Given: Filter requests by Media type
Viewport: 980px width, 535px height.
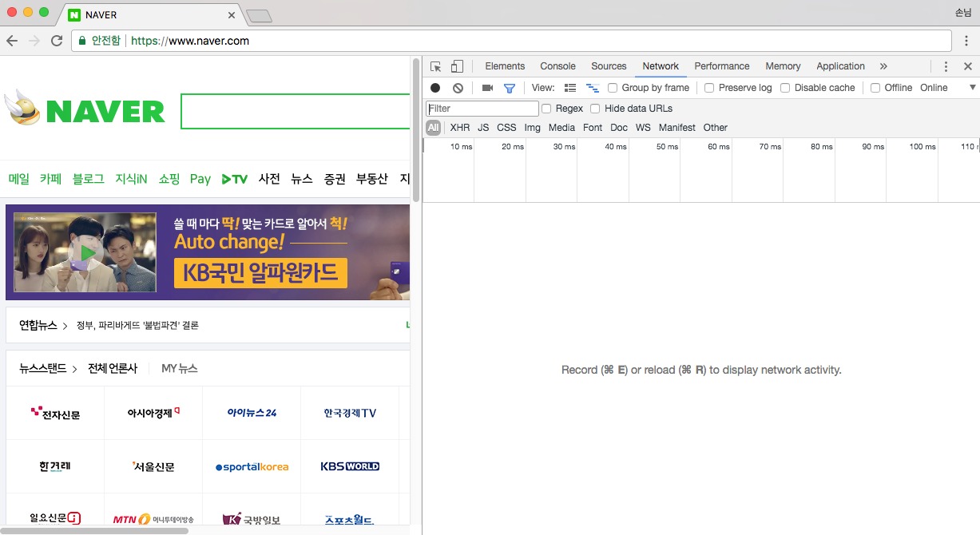Looking at the screenshot, I should (561, 128).
